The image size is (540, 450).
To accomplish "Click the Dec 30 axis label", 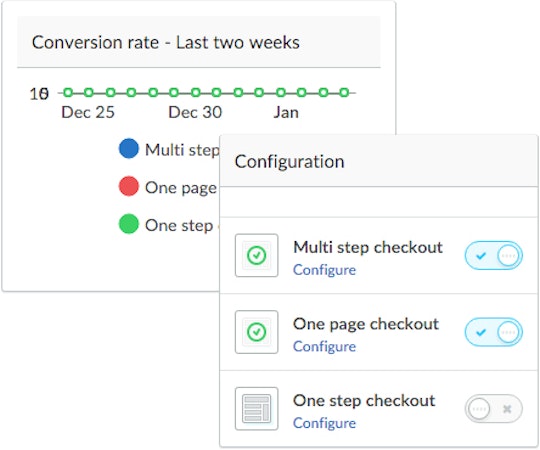I will pyautogui.click(x=195, y=113).
